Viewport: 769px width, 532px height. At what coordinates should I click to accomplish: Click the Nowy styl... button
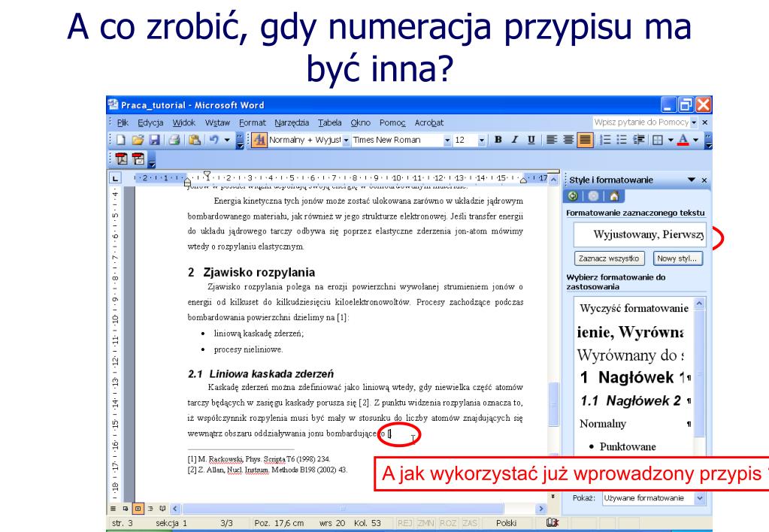(x=678, y=258)
